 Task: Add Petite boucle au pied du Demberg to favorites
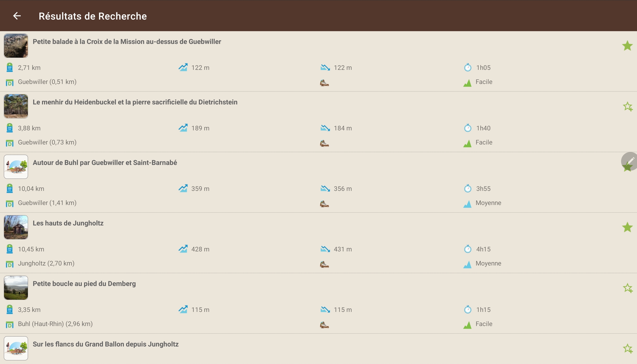[627, 288]
